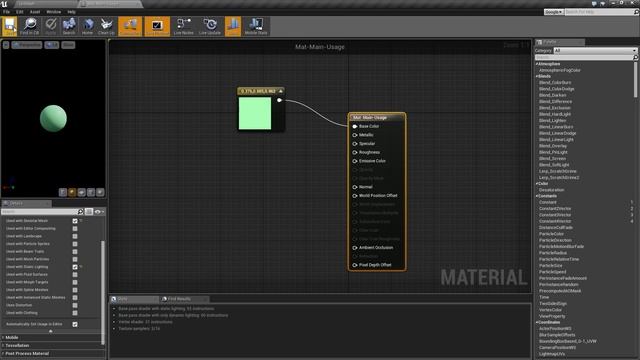640x360 pixels.
Task: Click the highlighted sphere preview shape icon
Action: [72, 192]
